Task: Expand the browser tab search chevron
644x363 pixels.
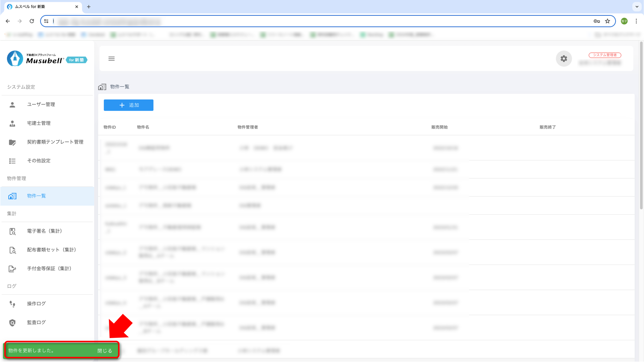Action: click(x=637, y=7)
